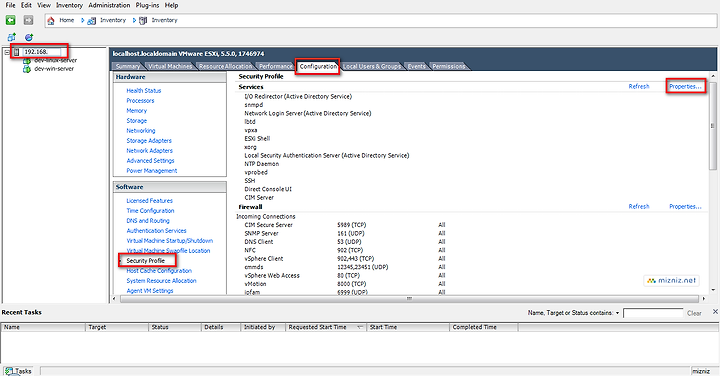Open Network Adapters link

coord(149,151)
